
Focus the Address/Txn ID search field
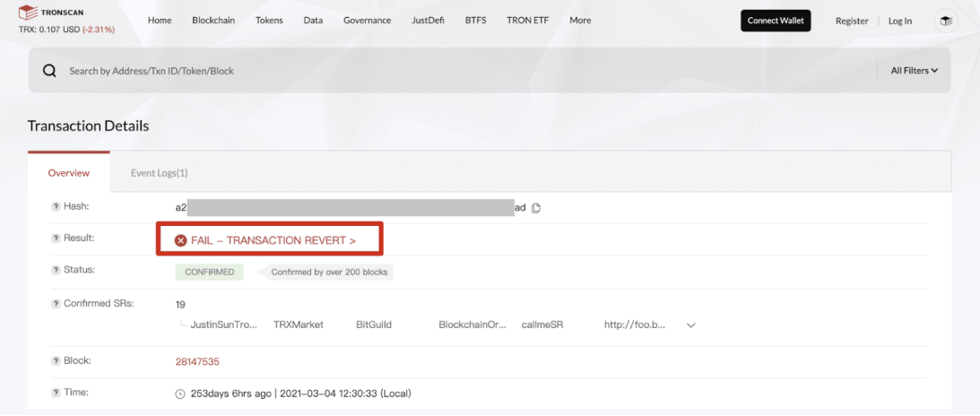click(448, 71)
